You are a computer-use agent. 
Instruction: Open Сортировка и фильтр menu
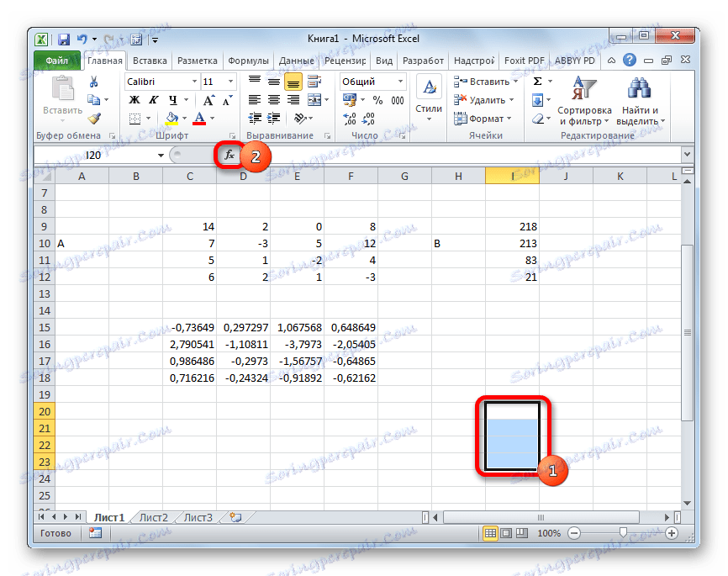click(584, 101)
